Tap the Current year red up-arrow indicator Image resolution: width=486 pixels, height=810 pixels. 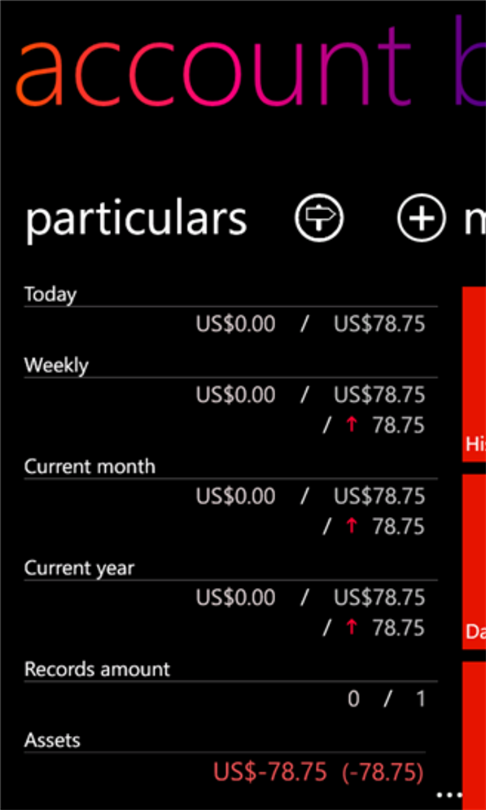pos(352,628)
